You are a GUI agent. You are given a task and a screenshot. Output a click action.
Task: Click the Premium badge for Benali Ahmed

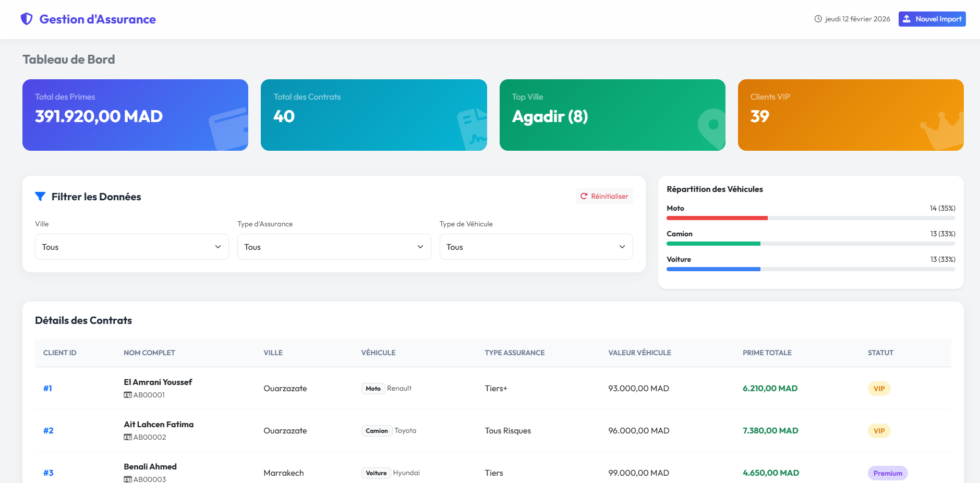tap(888, 473)
